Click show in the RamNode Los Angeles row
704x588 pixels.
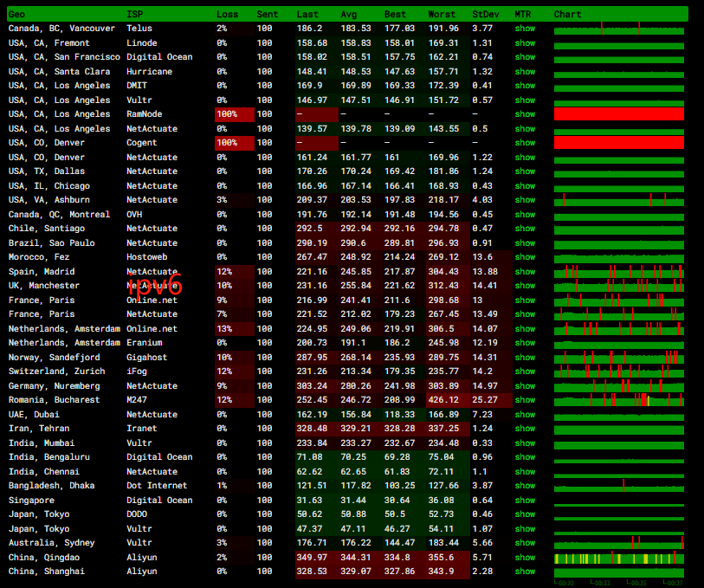pos(525,114)
